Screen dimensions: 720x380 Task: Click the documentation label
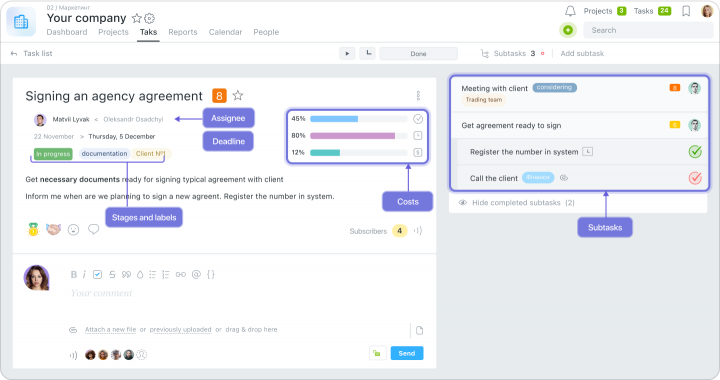click(104, 154)
